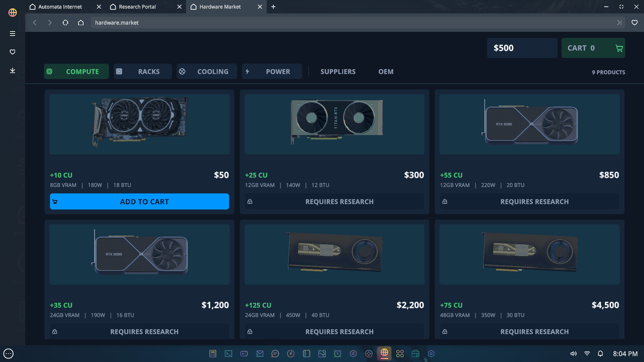Click the CART 0 button

593,48
